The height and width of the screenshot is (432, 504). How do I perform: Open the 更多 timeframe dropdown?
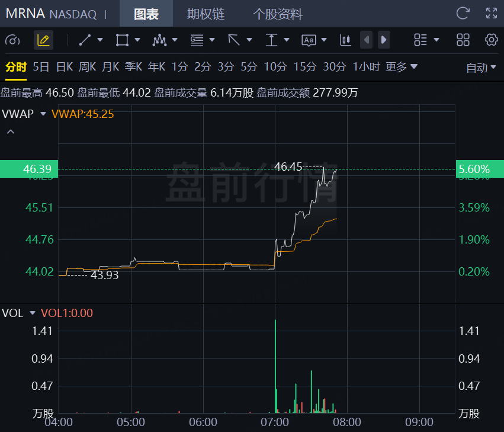(402, 67)
